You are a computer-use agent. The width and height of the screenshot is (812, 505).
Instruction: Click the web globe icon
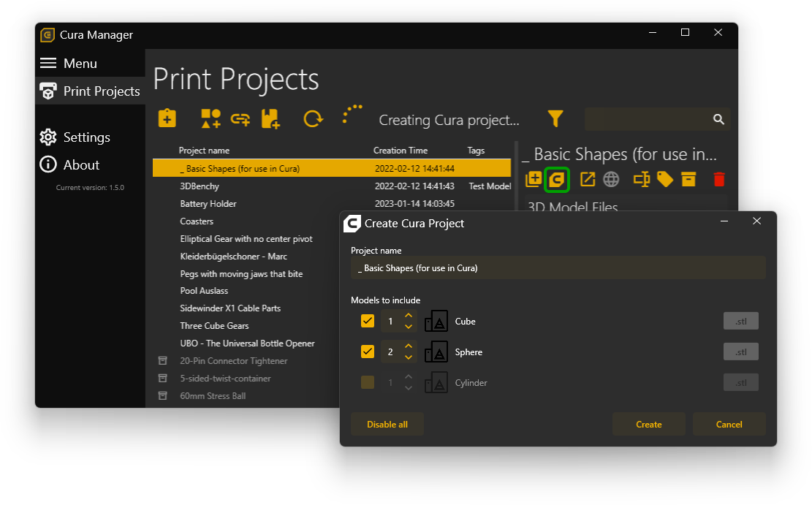(x=611, y=179)
